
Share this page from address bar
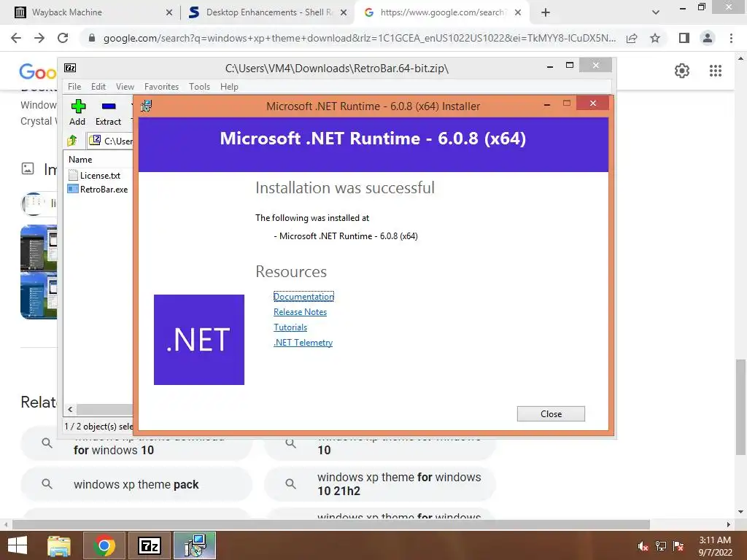coord(632,38)
